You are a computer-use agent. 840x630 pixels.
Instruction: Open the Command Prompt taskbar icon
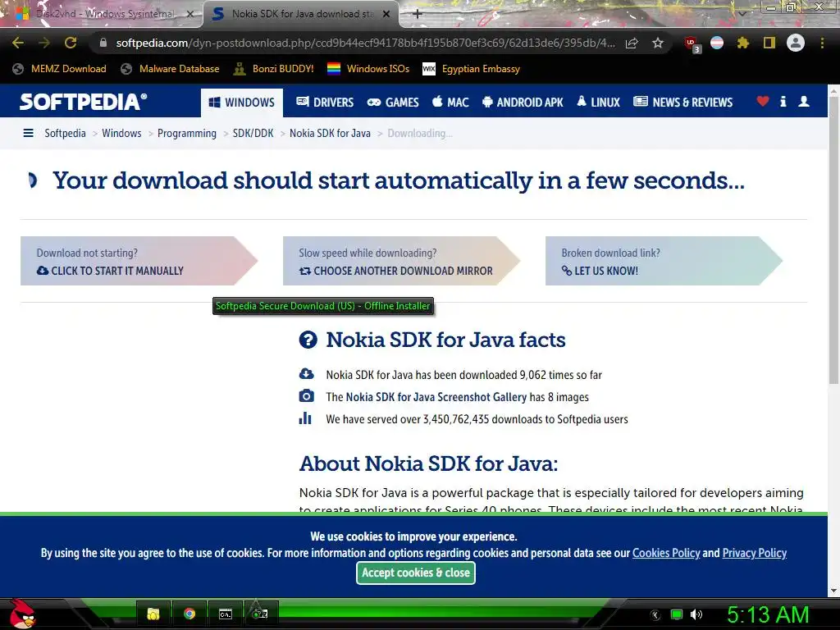[226, 614]
